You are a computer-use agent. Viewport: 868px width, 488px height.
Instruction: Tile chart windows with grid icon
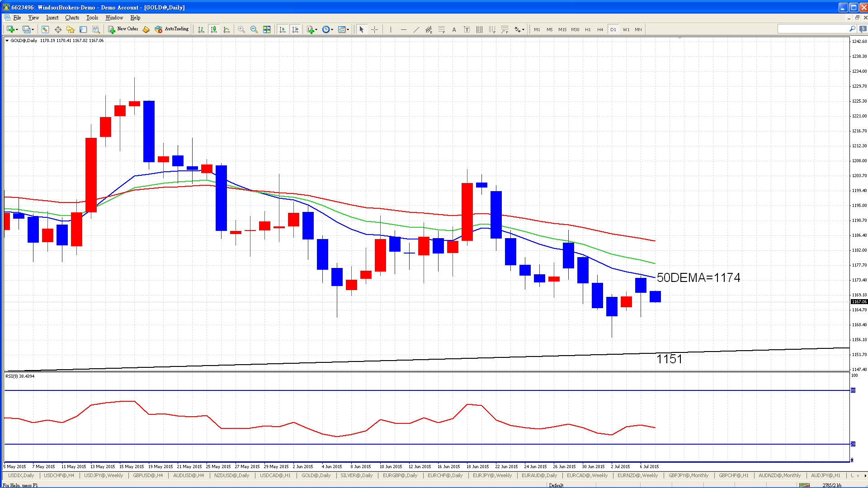click(267, 29)
